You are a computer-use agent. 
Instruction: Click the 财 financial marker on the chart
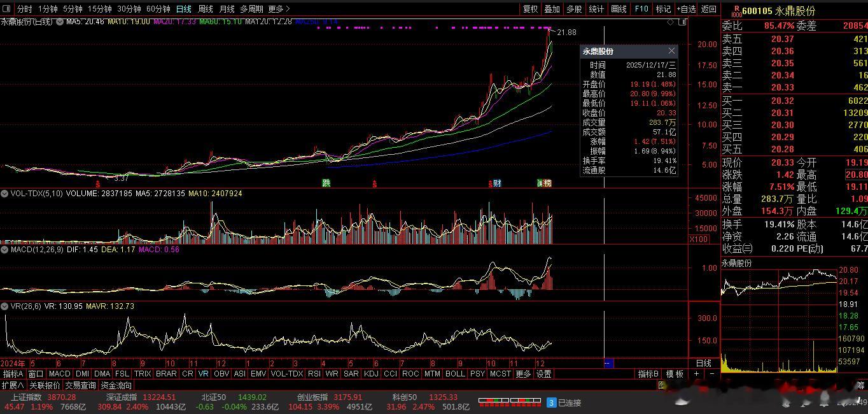tap(497, 183)
